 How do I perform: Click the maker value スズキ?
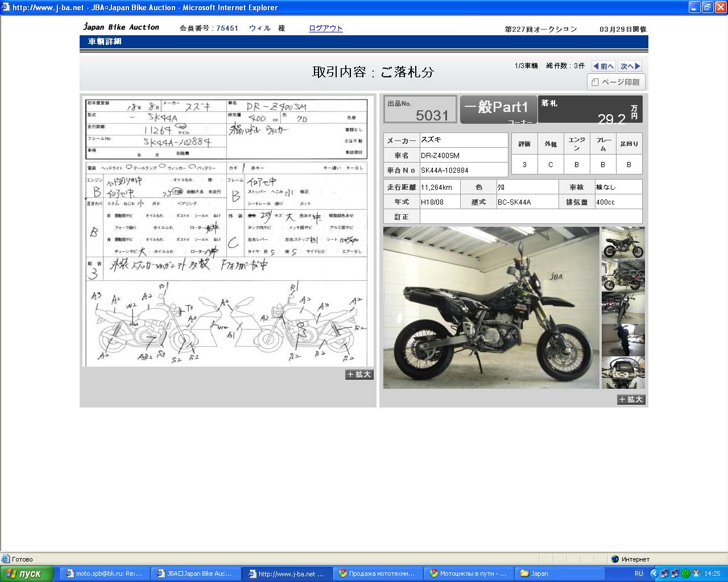tap(464, 140)
